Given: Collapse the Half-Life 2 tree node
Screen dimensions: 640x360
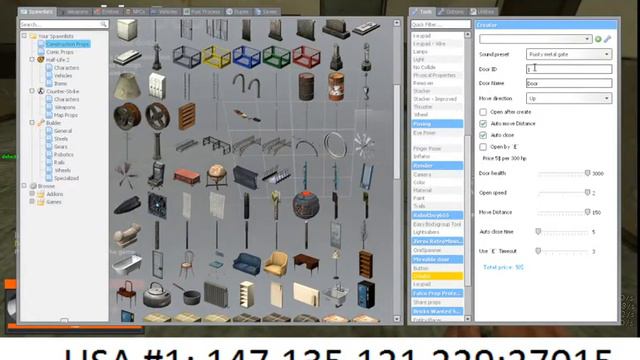Looking at the screenshot, I should (32, 60).
